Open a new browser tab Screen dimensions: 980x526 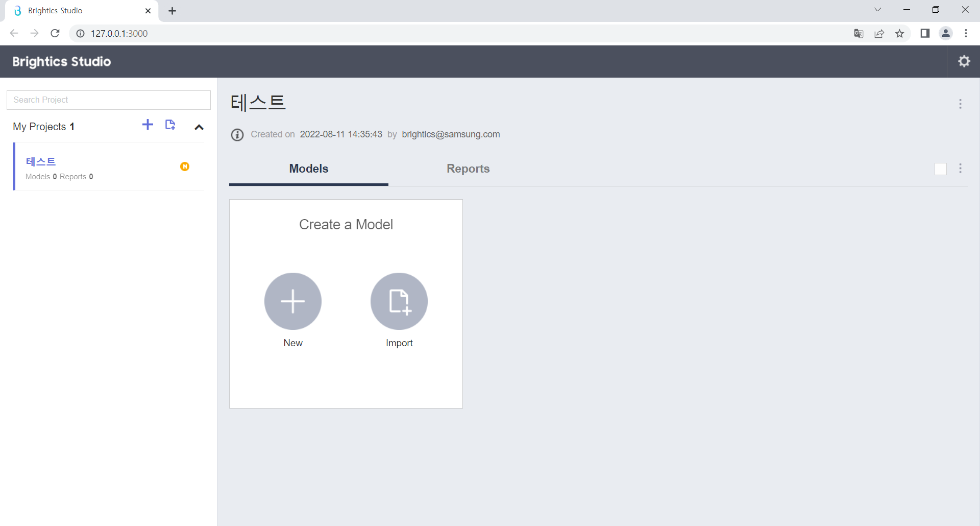[x=173, y=11]
